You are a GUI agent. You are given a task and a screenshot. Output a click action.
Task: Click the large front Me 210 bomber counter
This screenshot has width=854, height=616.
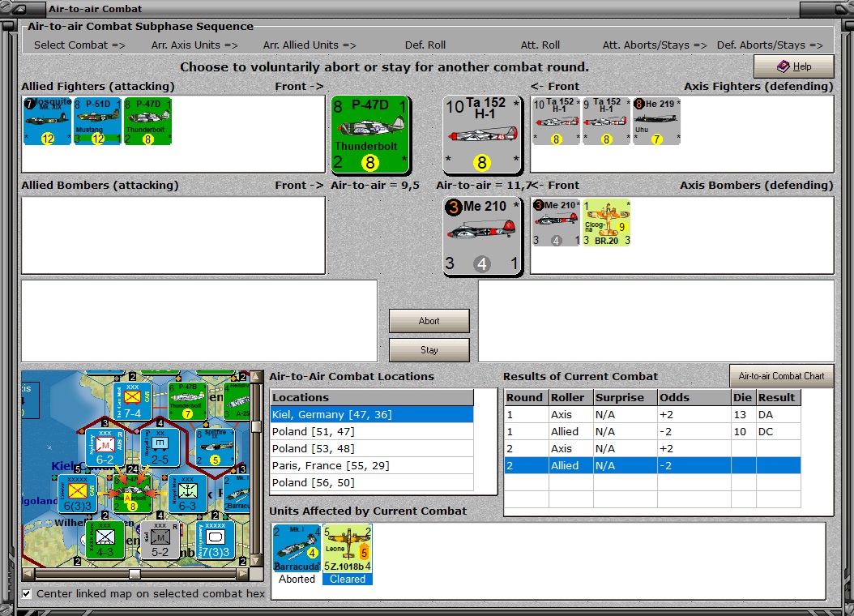pos(482,236)
